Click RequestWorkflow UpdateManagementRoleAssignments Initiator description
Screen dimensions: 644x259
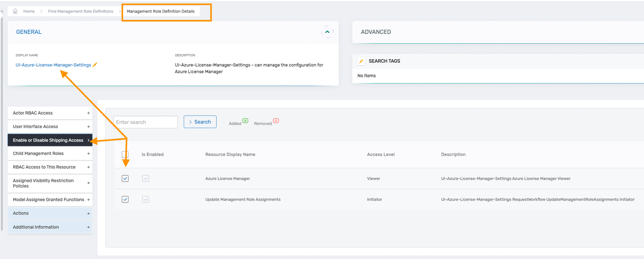pyautogui.click(x=538, y=199)
